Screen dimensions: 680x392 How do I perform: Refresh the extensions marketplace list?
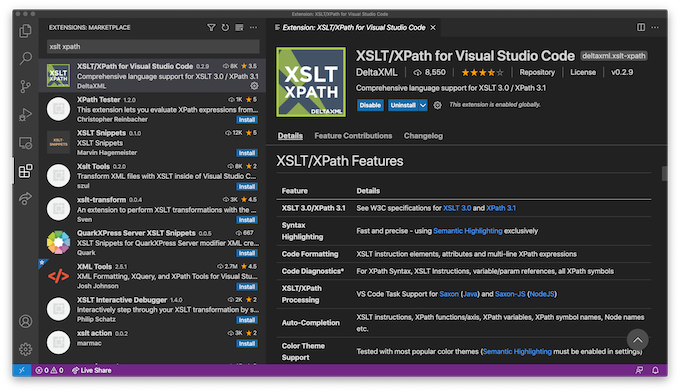[225, 28]
